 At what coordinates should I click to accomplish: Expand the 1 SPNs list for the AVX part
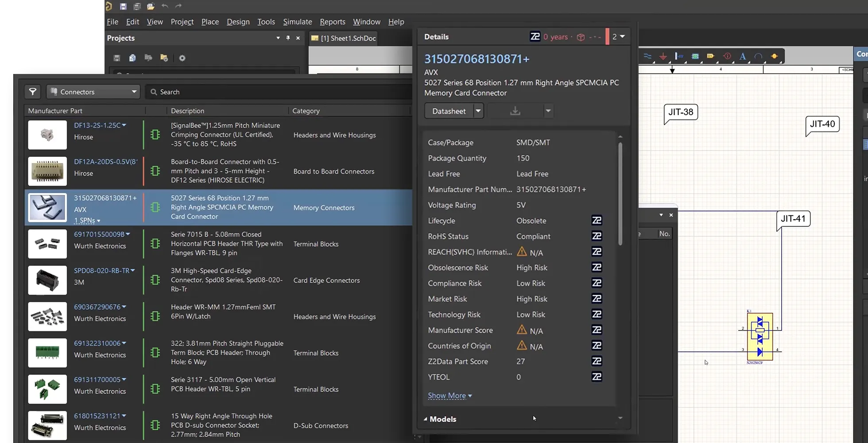click(x=87, y=220)
